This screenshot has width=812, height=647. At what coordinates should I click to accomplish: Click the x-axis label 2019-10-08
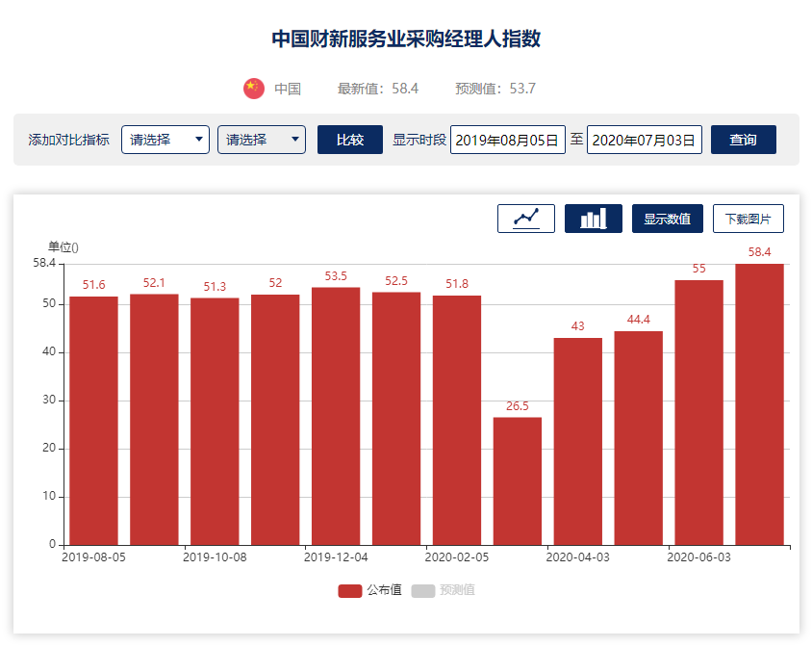point(215,557)
